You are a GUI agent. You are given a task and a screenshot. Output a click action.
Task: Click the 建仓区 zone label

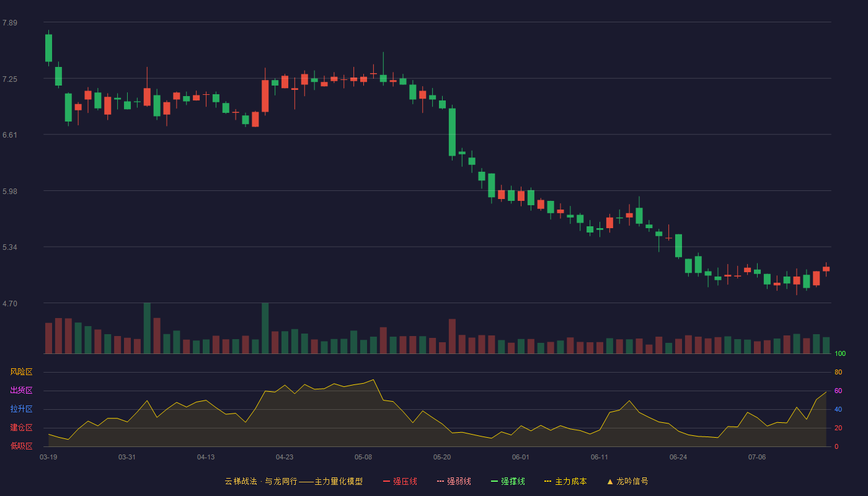21,428
